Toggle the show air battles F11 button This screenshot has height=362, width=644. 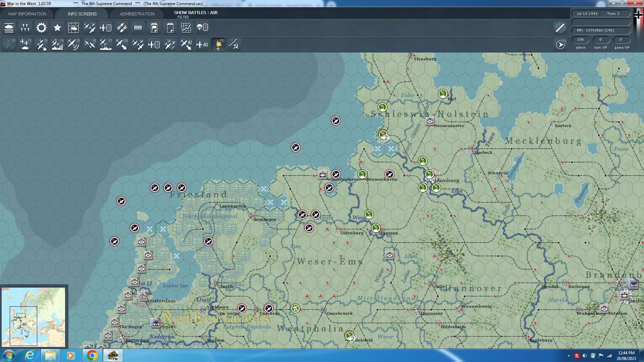pos(219,44)
